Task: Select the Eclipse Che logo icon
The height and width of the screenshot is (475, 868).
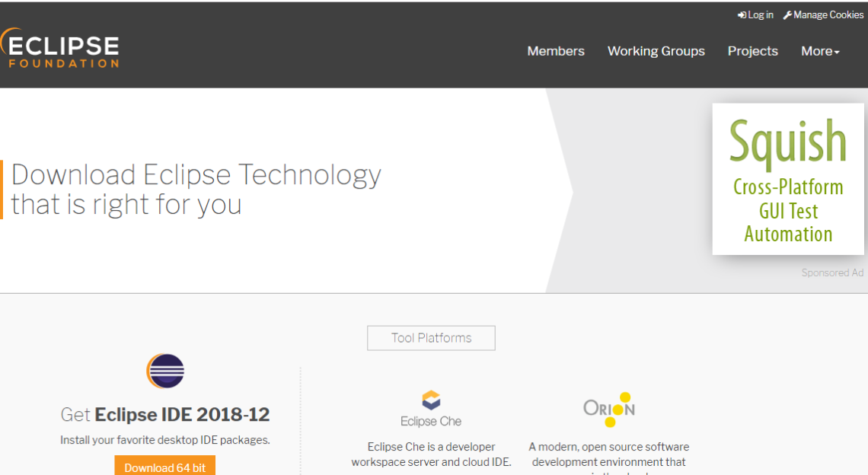Action: [x=431, y=400]
